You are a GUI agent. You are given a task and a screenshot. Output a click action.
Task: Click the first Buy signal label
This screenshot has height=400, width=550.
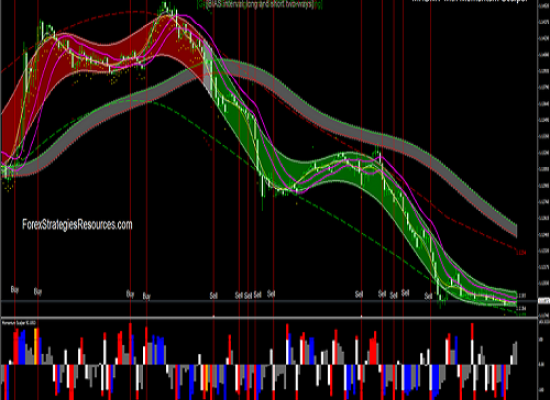pyautogui.click(x=15, y=289)
